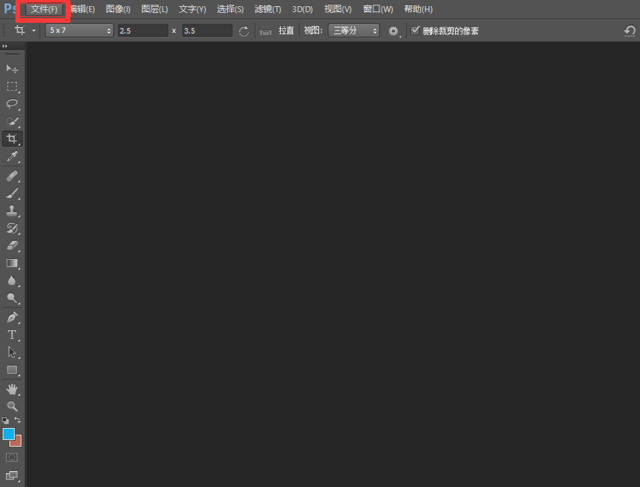Open the 窗口(W) menu

click(378, 9)
